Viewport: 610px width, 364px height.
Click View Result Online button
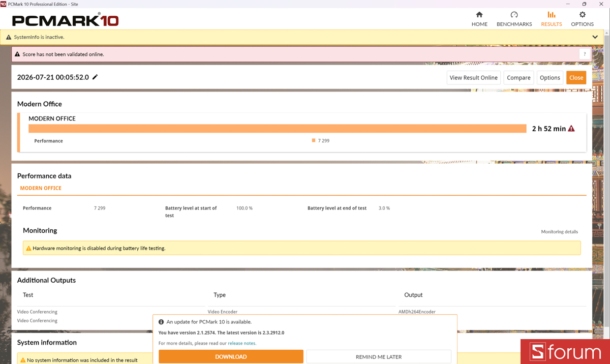474,78
